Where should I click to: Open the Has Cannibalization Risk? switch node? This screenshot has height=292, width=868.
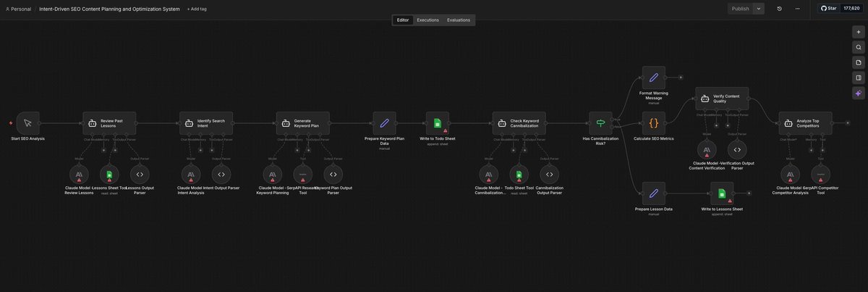tap(600, 123)
